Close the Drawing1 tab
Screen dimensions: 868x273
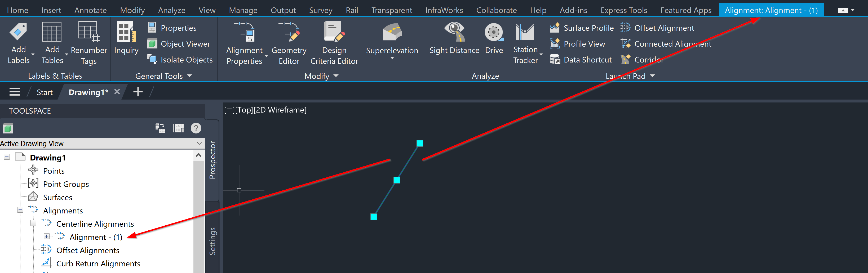pyautogui.click(x=117, y=92)
